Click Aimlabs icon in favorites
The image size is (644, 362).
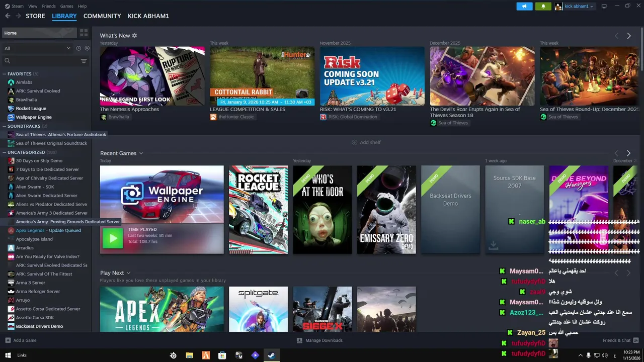click(11, 82)
